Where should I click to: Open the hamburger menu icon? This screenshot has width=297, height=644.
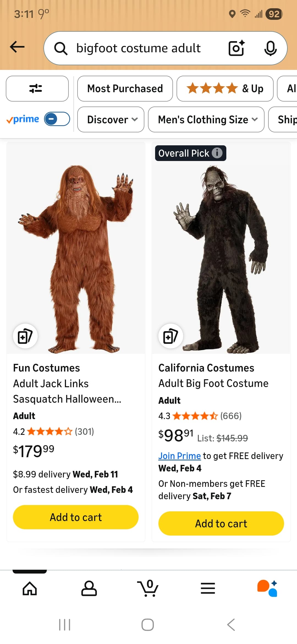pyautogui.click(x=208, y=588)
